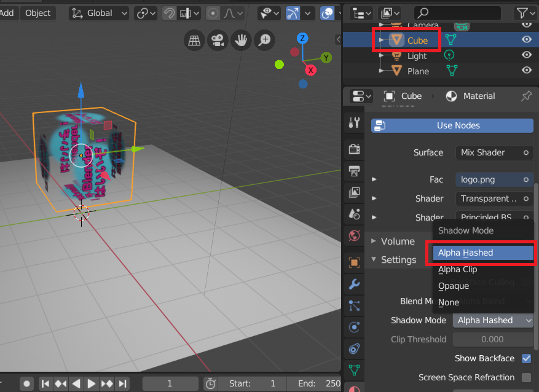Toggle proportional editing button
Screen dimensions: 539x392
[x=213, y=14]
